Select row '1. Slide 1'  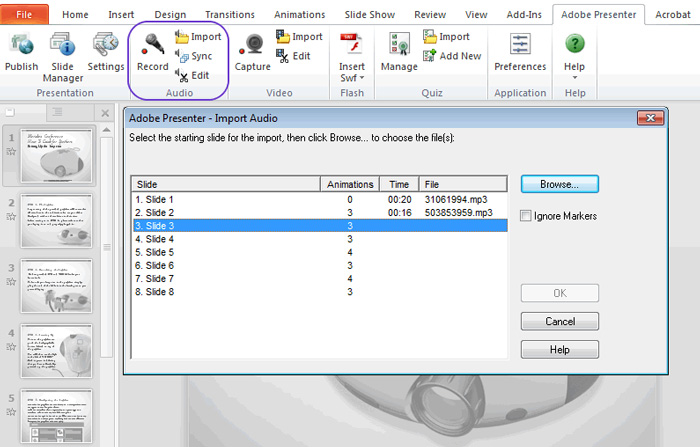320,200
